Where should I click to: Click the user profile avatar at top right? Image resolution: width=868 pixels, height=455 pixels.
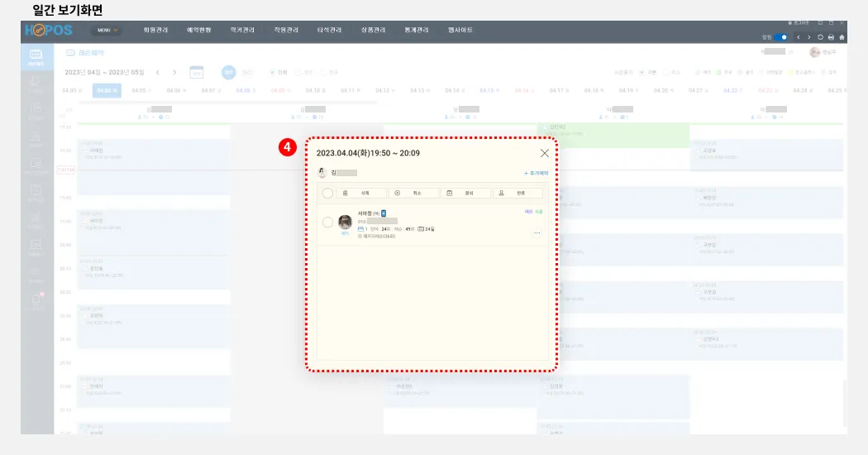coord(814,52)
